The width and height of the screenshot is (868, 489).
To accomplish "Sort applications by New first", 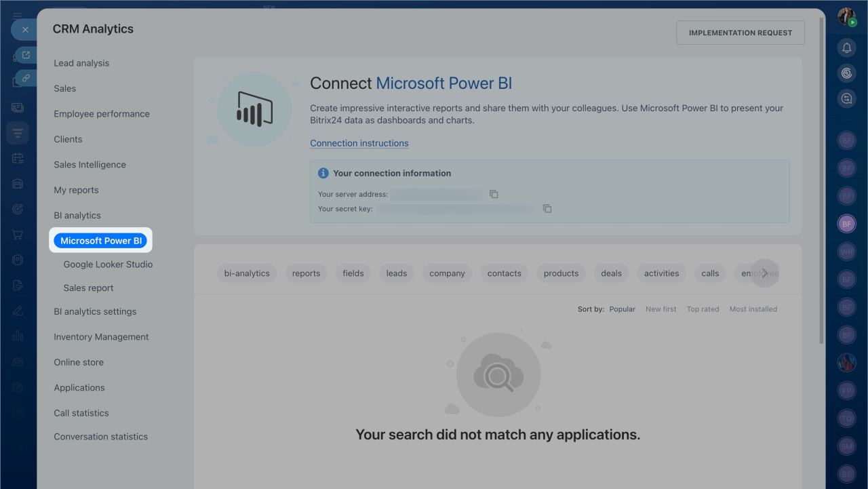I will (660, 309).
